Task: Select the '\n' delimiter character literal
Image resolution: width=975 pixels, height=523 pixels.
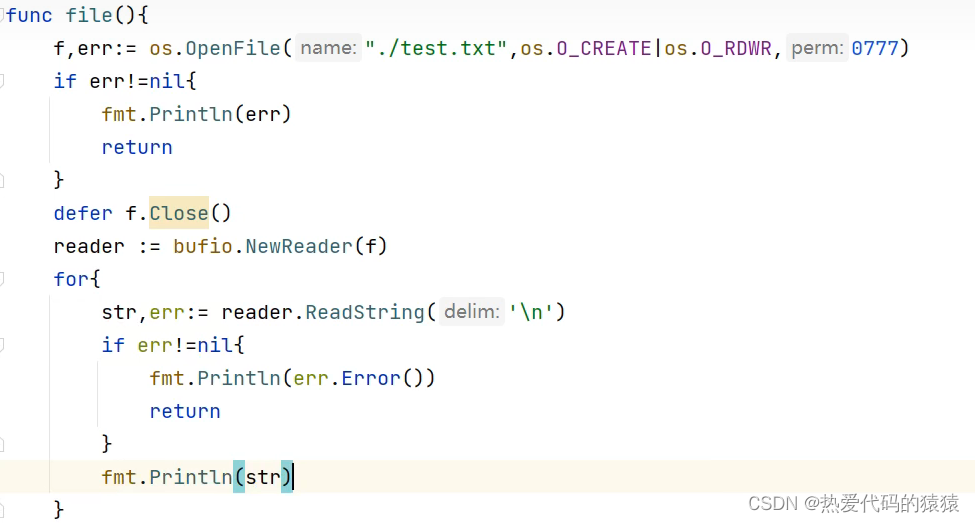Action: pos(530,312)
